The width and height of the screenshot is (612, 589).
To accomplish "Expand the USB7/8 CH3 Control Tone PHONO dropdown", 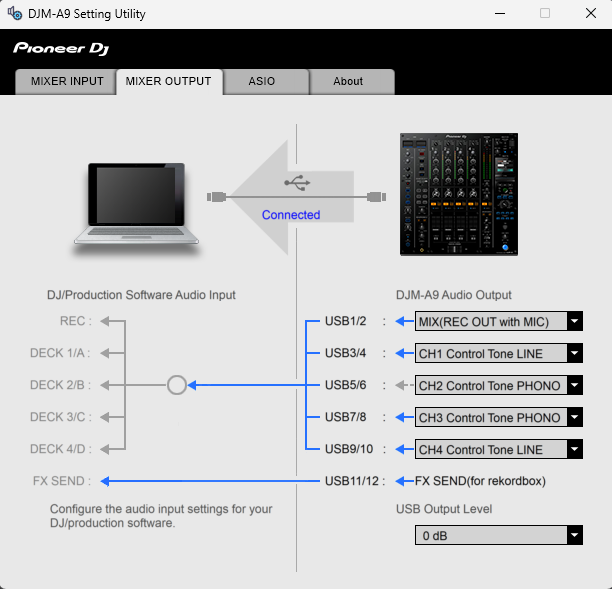I will (499, 417).
